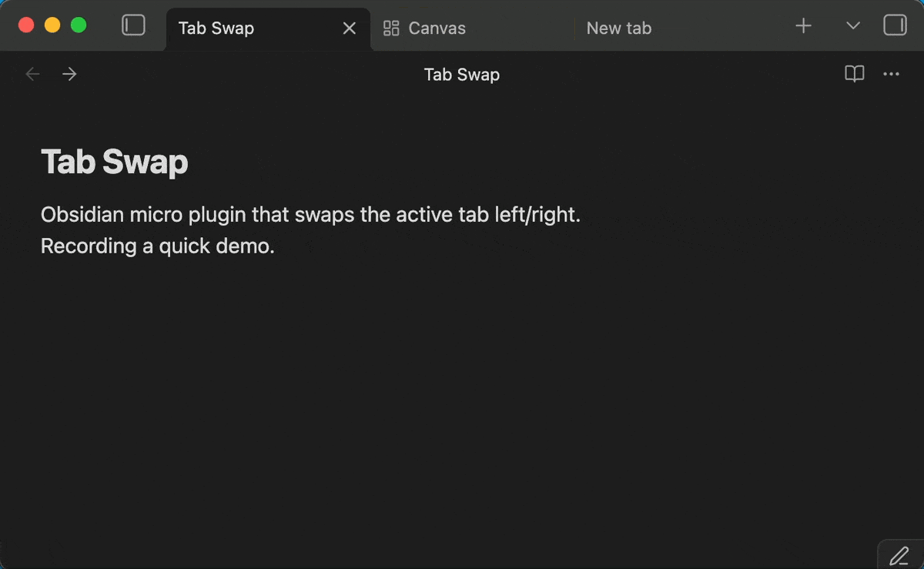Navigate forward with the right arrow

[x=69, y=74]
